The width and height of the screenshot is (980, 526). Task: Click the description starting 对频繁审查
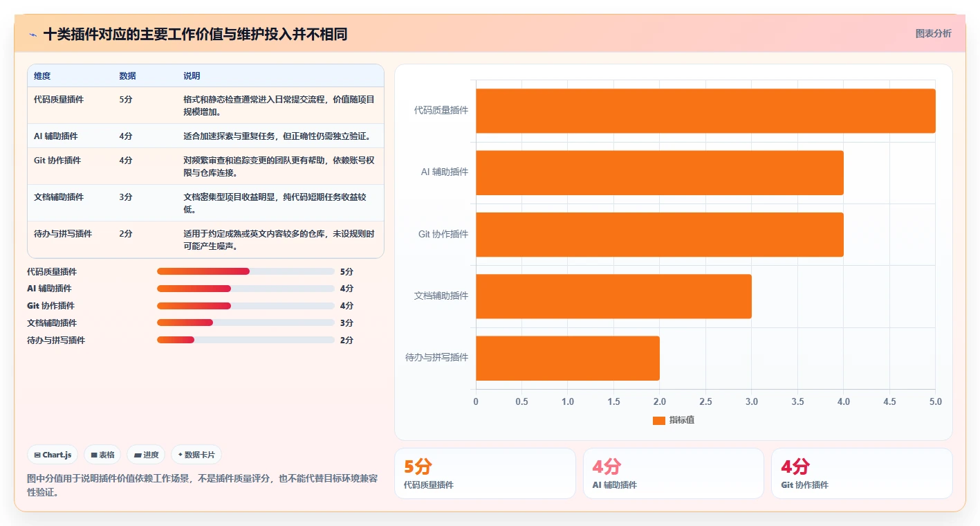(279, 167)
